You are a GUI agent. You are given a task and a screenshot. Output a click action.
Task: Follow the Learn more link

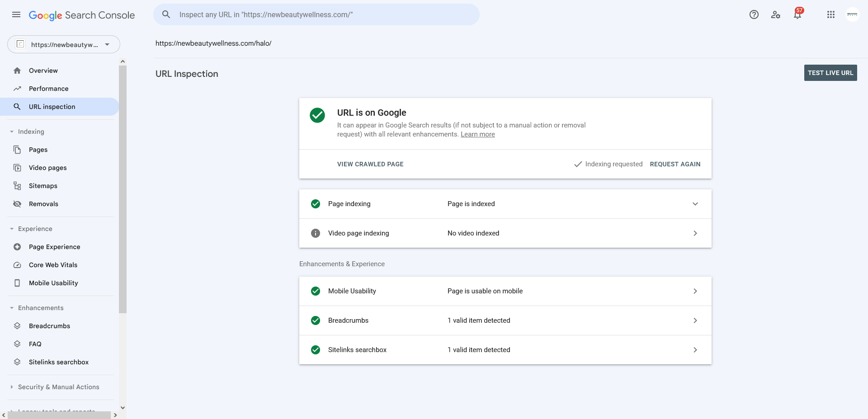[x=478, y=134]
